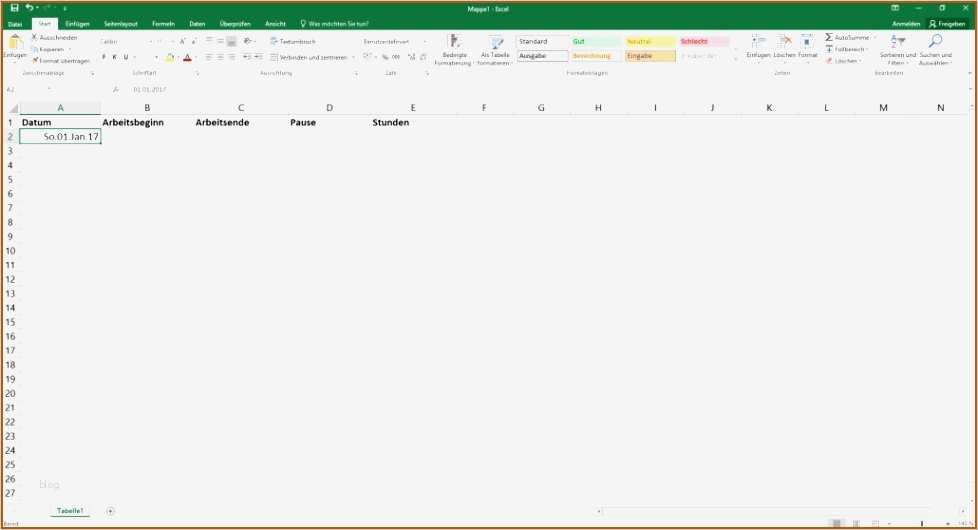Click the yellow fill color bucket
Viewport: 978px width, 530px height.
pyautogui.click(x=170, y=57)
